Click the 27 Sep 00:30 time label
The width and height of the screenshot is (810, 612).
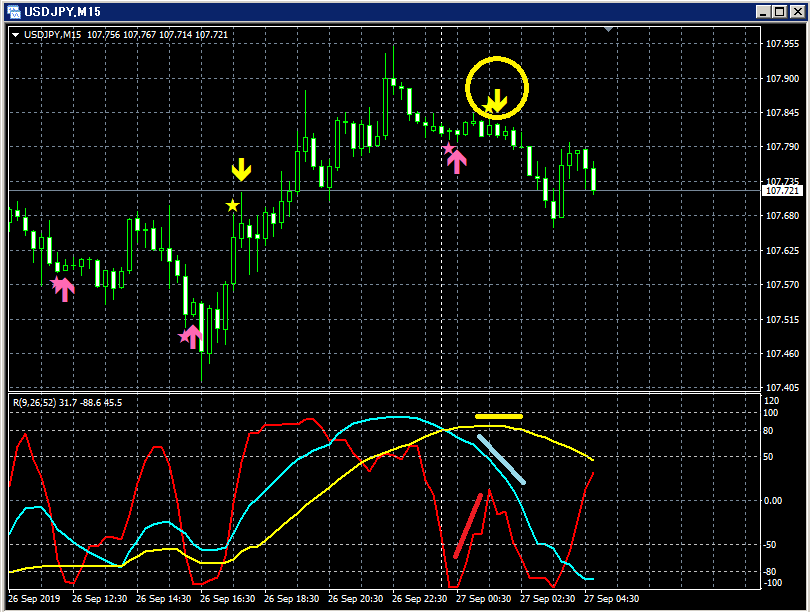coord(484,599)
